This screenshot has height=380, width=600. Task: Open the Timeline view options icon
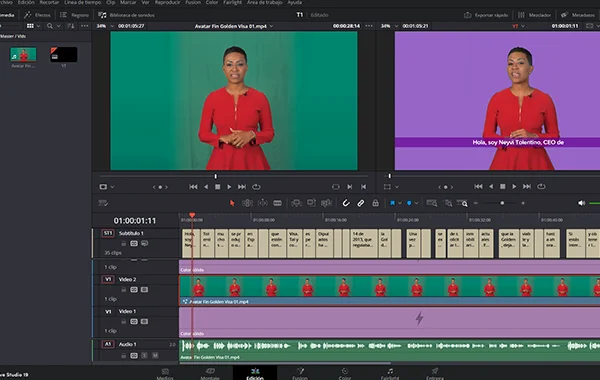[103, 203]
